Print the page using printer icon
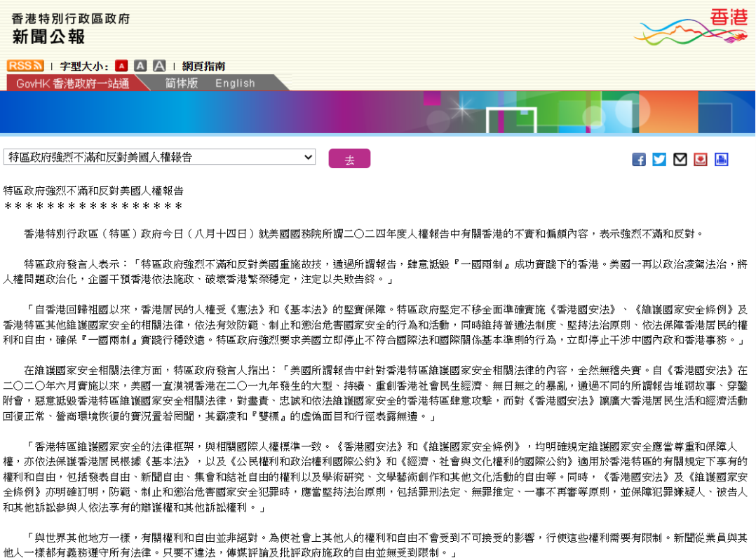The width and height of the screenshot is (756, 560). (721, 159)
